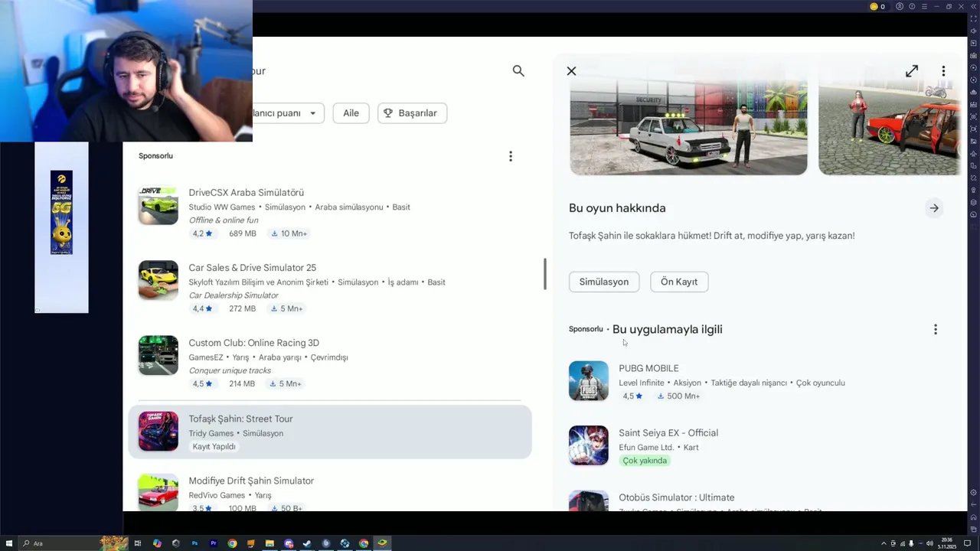This screenshot has height=551, width=980.
Task: Click 'Custom Club: Online Racing 3D' title
Action: point(254,343)
